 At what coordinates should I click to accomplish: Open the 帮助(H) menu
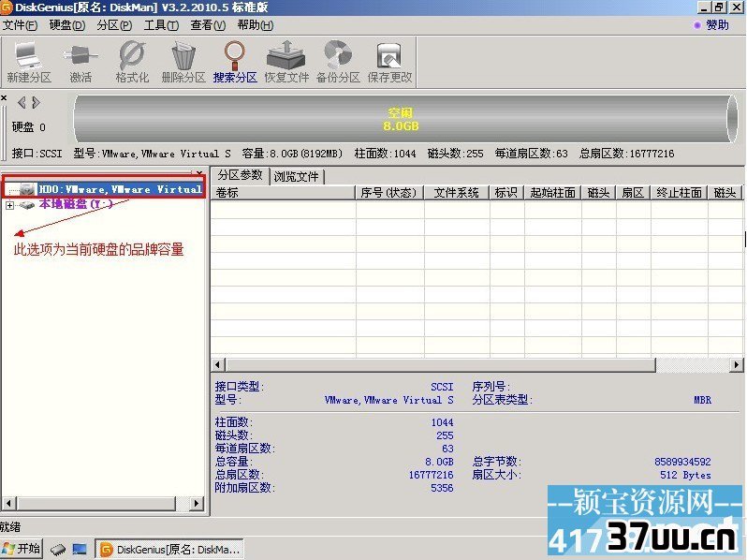[x=255, y=24]
